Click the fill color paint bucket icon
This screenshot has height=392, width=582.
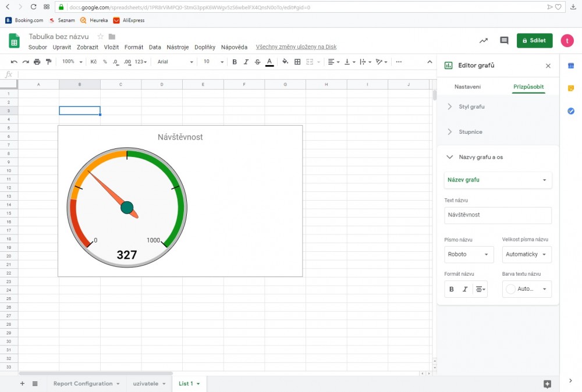[x=285, y=62]
